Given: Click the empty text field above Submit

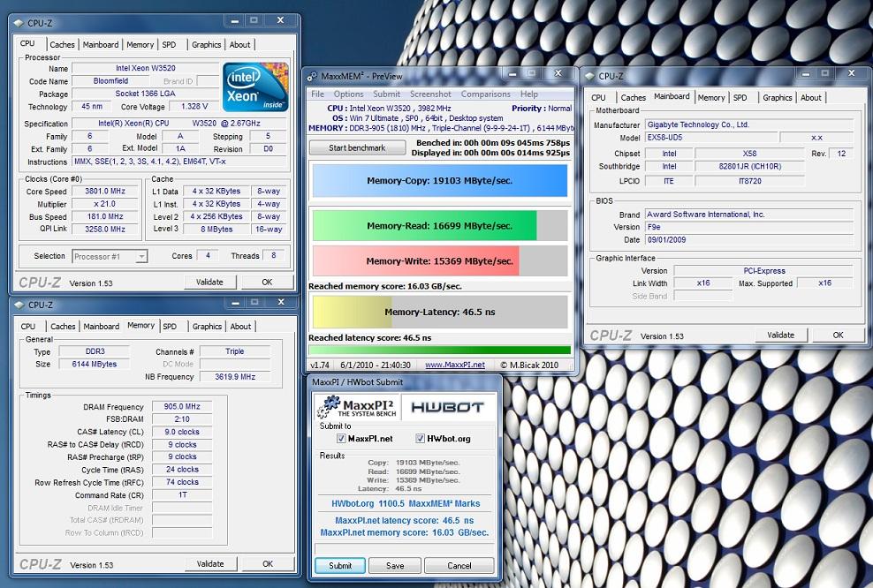Looking at the screenshot, I should [x=404, y=548].
